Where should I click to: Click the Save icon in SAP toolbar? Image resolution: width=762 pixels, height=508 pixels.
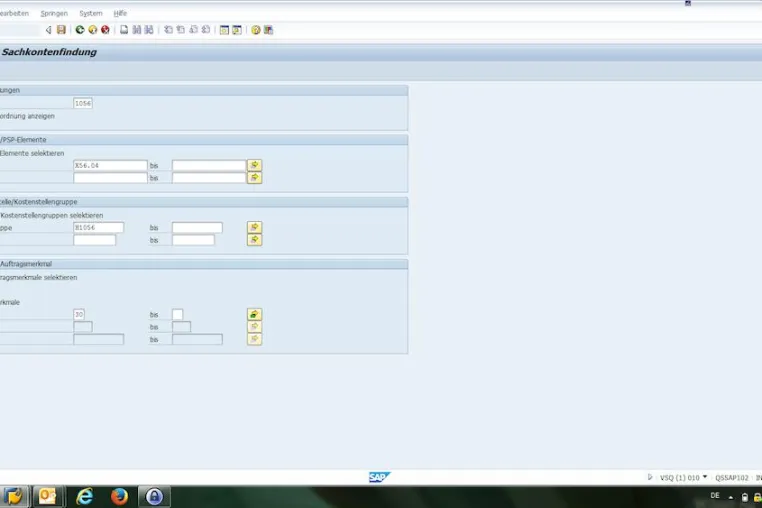point(61,30)
